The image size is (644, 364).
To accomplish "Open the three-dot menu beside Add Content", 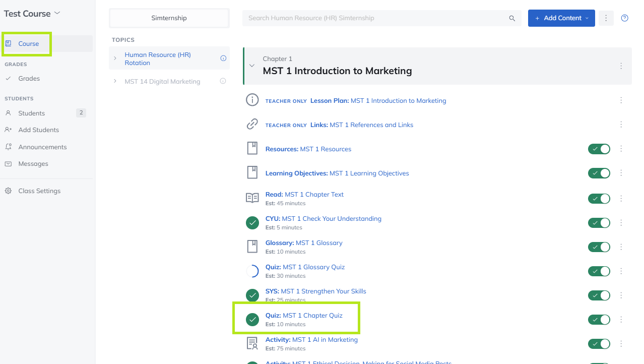I will pos(606,18).
